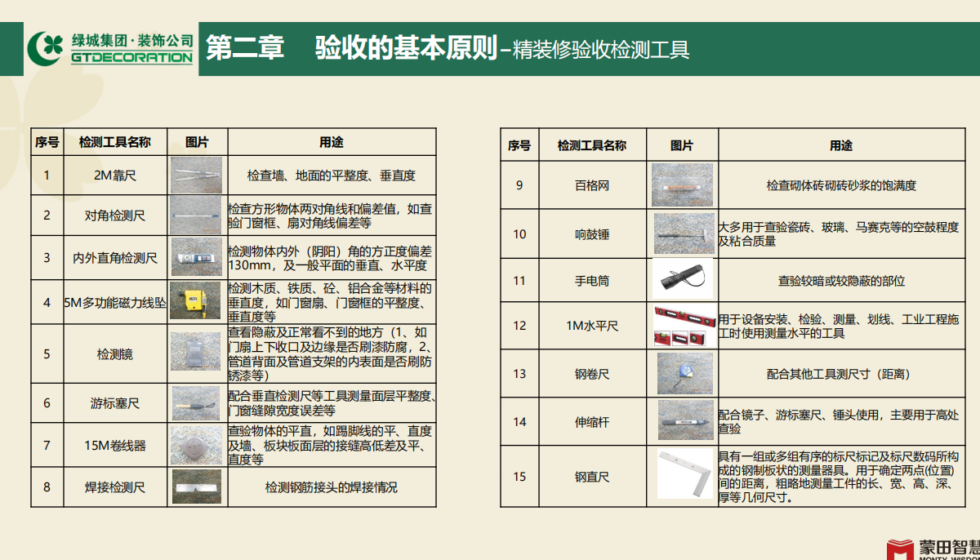Image resolution: width=980 pixels, height=560 pixels.
Task: Select the cell text 2M靠尺
Action: pyautogui.click(x=115, y=175)
